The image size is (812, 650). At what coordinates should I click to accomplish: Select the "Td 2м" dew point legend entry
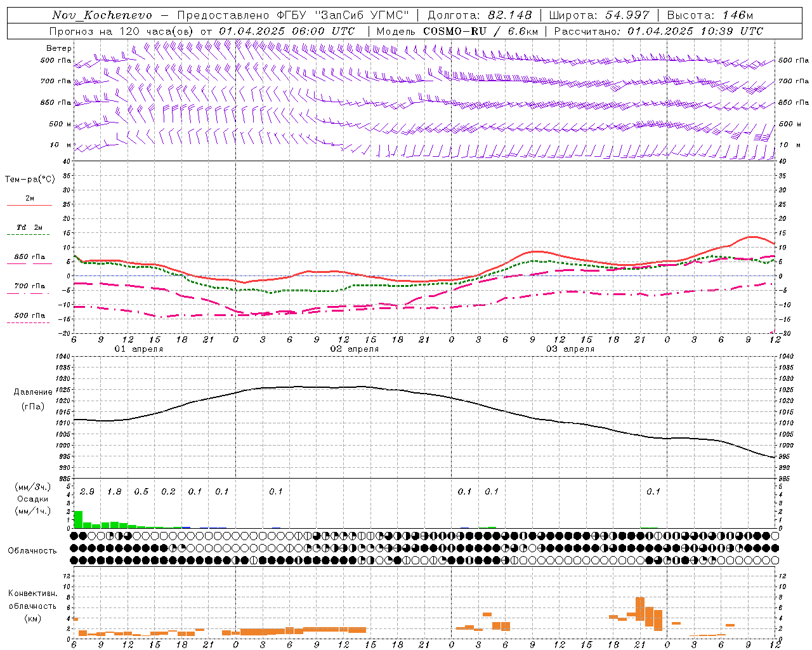(30, 227)
